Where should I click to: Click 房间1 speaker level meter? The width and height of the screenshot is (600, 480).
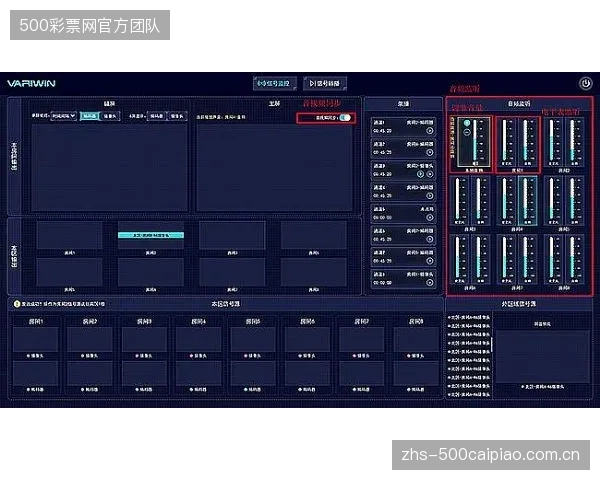(528, 142)
